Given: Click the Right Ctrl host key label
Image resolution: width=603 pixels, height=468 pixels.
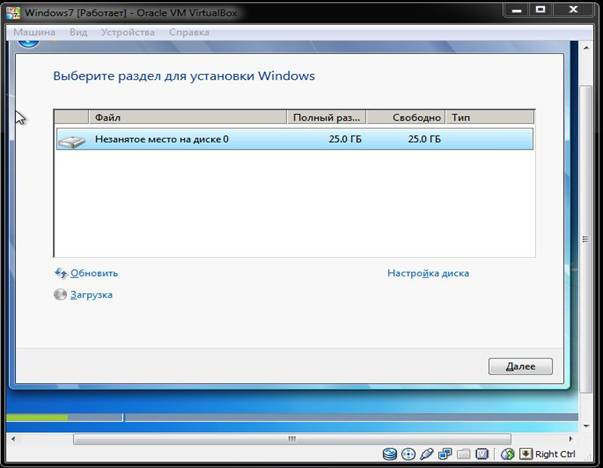Looking at the screenshot, I should pos(555,454).
